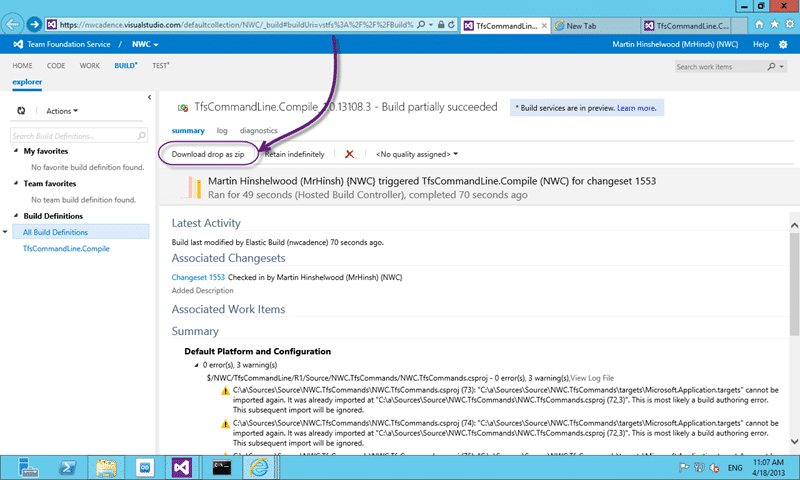The width and height of the screenshot is (800, 480).
Task: Click Retain indefinitely
Action: (x=294, y=154)
